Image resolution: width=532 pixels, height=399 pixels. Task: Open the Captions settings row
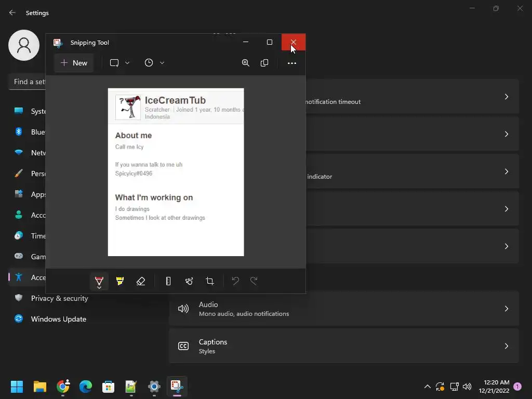pos(344,346)
